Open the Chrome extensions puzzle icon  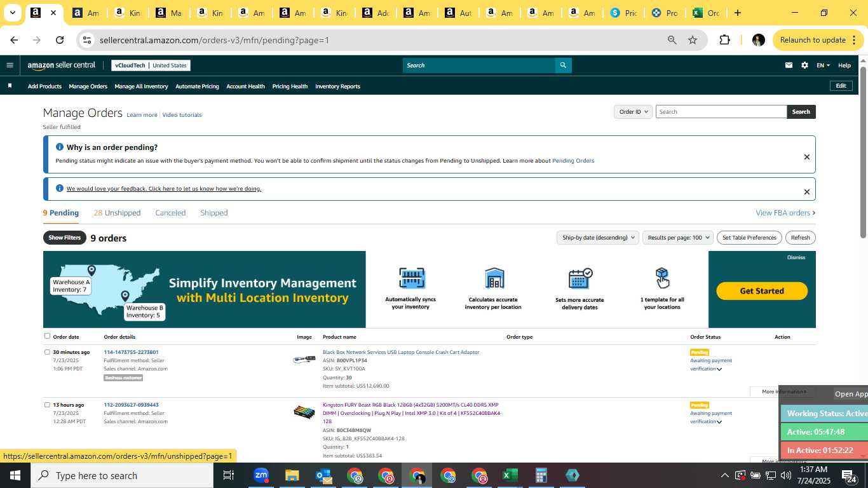click(x=724, y=40)
